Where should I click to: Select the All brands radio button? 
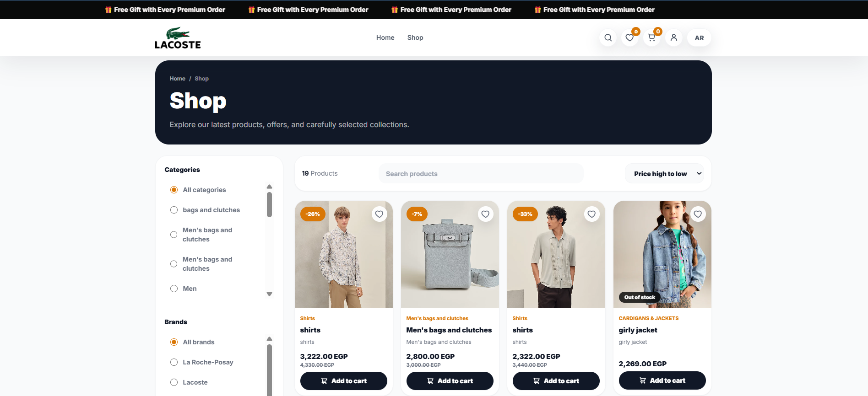point(174,342)
